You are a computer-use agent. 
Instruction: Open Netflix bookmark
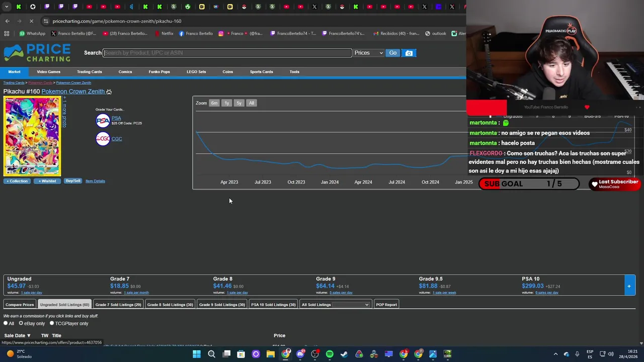pos(164,34)
